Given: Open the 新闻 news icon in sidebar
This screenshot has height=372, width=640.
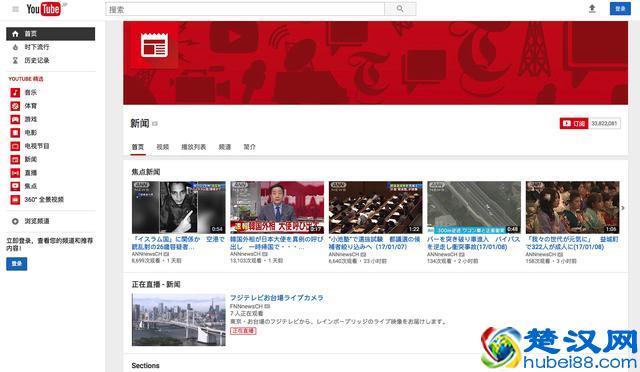Looking at the screenshot, I should 15,160.
